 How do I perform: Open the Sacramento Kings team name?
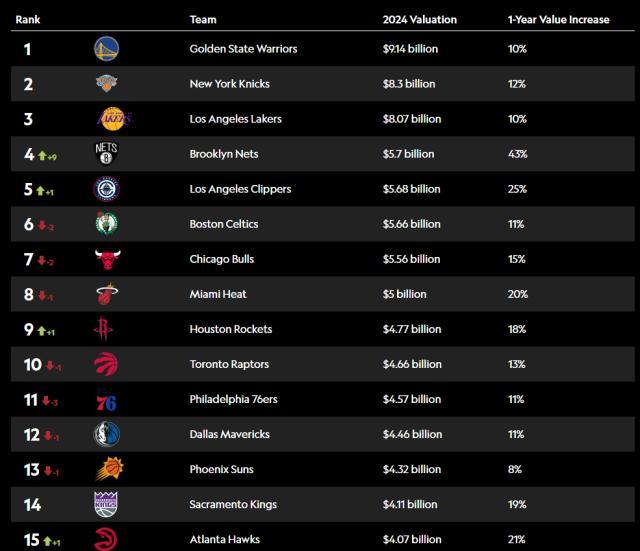pos(232,504)
